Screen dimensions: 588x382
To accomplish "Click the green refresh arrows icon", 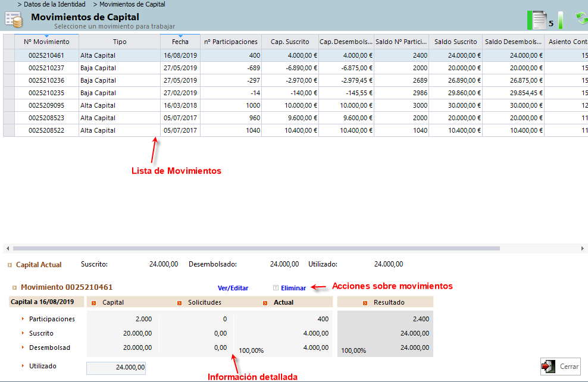I will 581,18.
